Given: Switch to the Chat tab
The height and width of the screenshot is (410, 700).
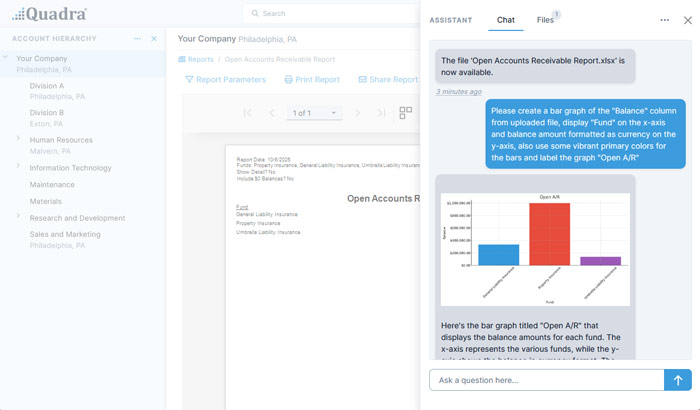Looking at the screenshot, I should click(506, 20).
